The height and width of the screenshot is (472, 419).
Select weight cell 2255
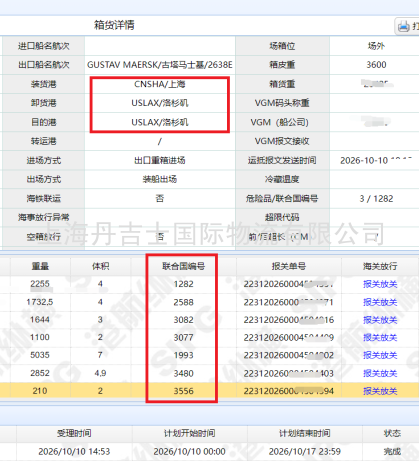(x=40, y=284)
